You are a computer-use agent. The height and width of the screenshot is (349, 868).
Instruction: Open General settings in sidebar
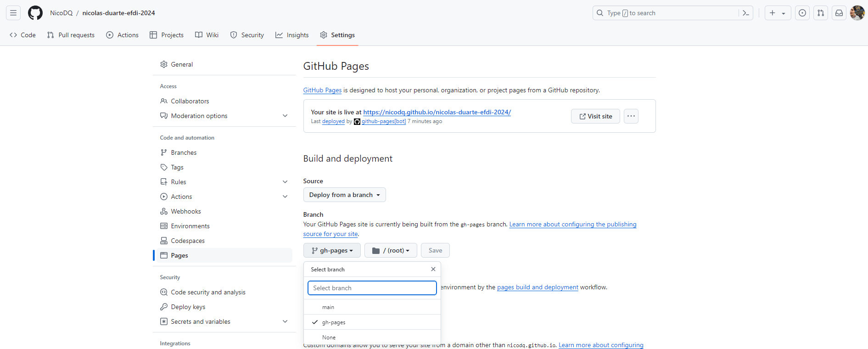coord(224,64)
